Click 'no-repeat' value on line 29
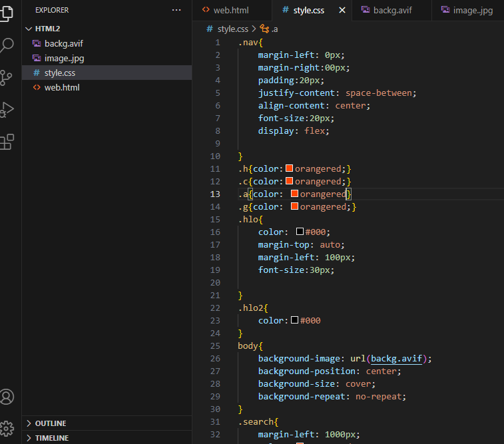 (378, 397)
